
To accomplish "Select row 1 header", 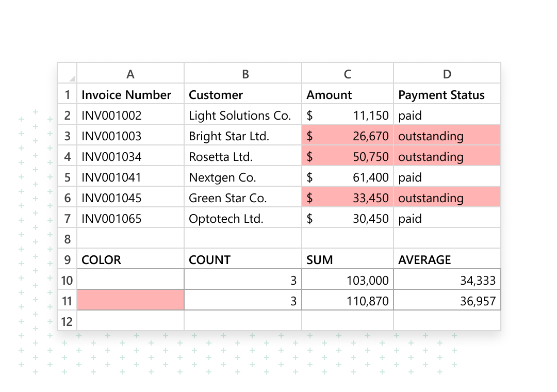I will coord(67,94).
